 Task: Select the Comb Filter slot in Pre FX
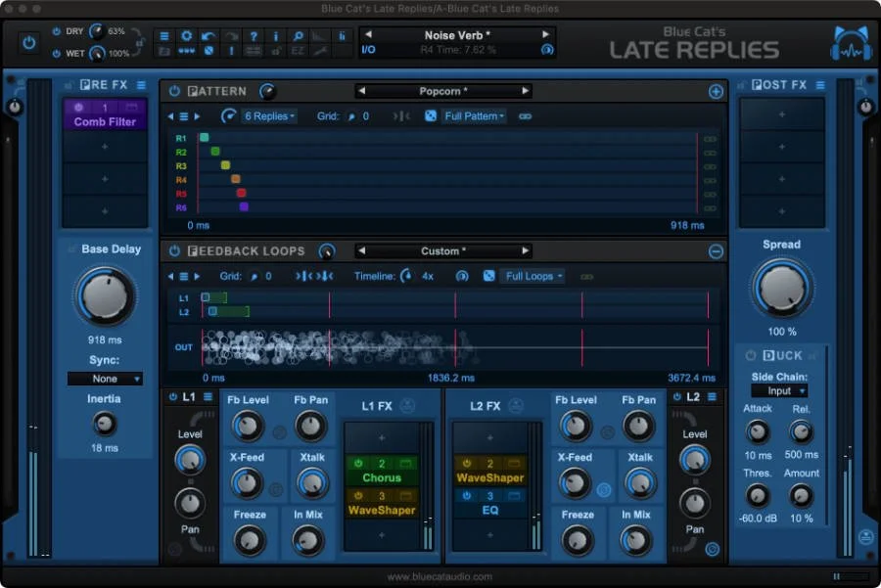[x=105, y=114]
